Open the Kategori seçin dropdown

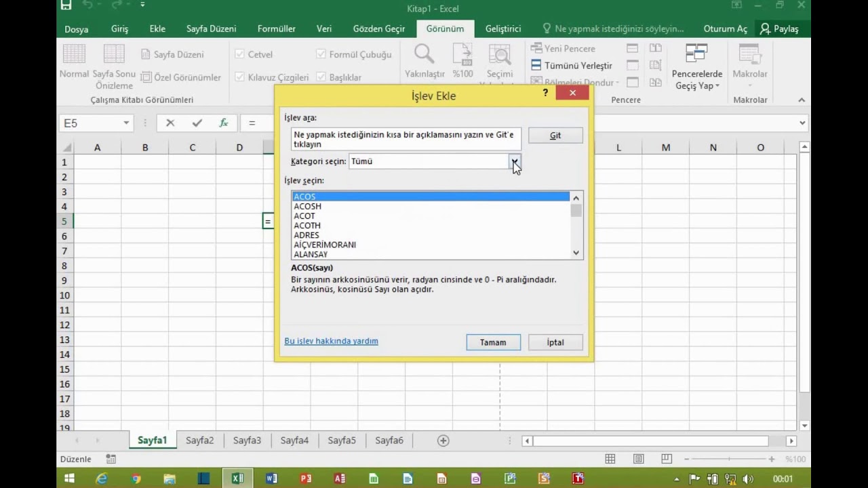pyautogui.click(x=515, y=161)
